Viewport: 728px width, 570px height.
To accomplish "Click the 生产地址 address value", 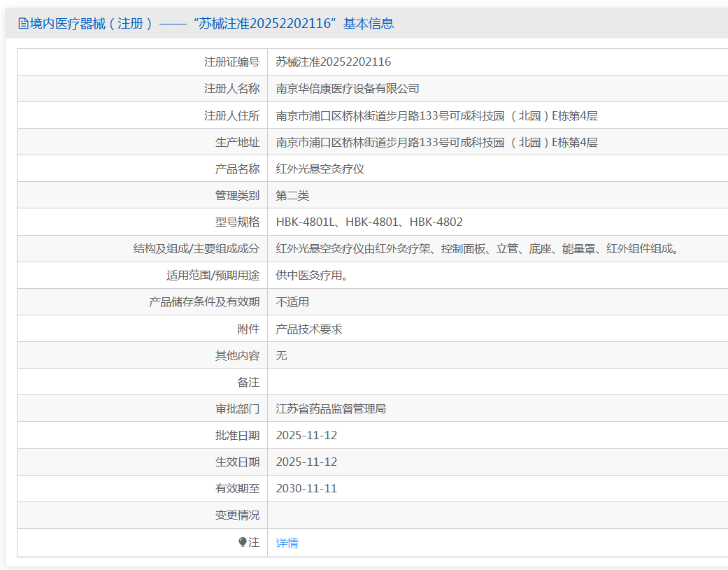I will point(436,143).
